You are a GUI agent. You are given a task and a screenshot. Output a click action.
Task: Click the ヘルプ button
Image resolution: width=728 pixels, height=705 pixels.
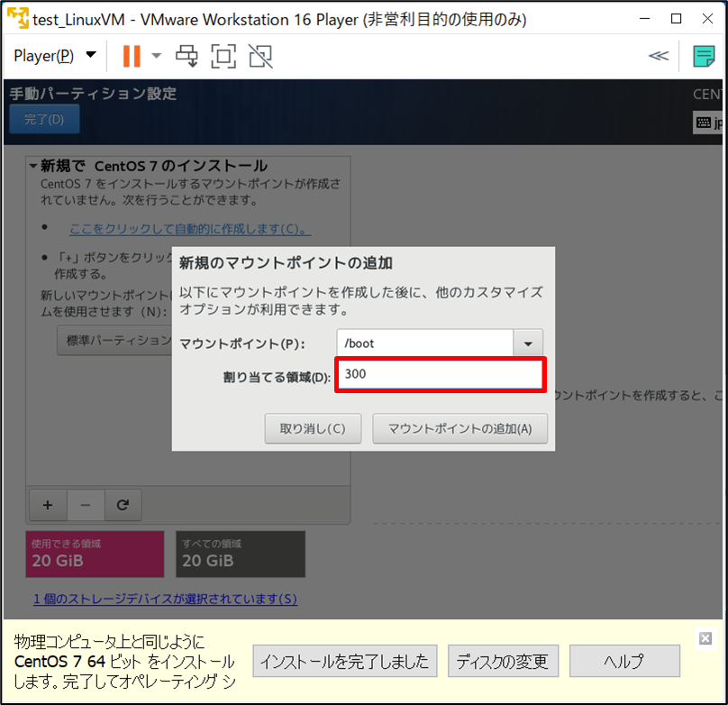click(x=624, y=661)
